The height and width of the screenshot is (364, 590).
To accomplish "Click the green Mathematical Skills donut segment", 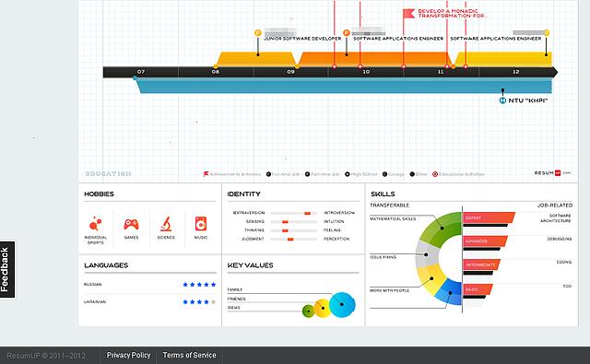I will [441, 229].
